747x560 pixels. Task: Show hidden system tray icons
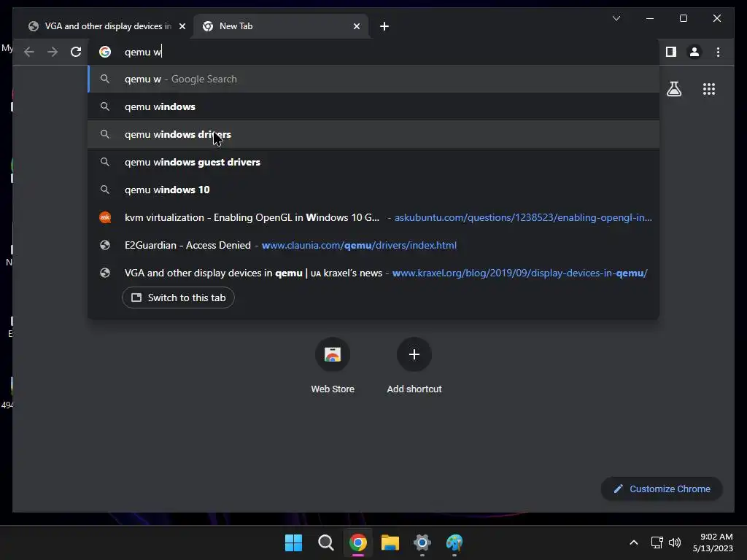[x=634, y=542]
